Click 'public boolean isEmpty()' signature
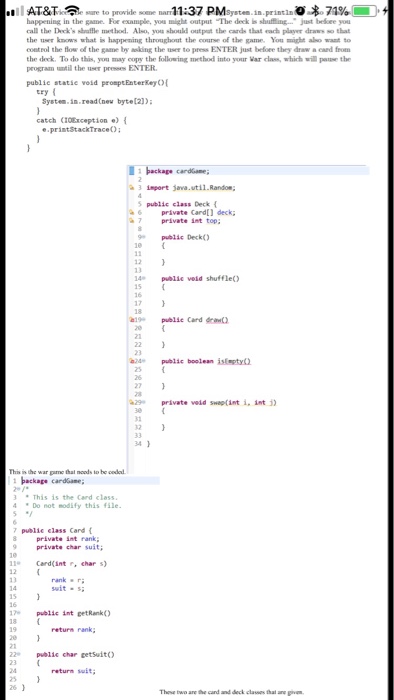The height and width of the screenshot is (700, 394). pyautogui.click(x=206, y=361)
